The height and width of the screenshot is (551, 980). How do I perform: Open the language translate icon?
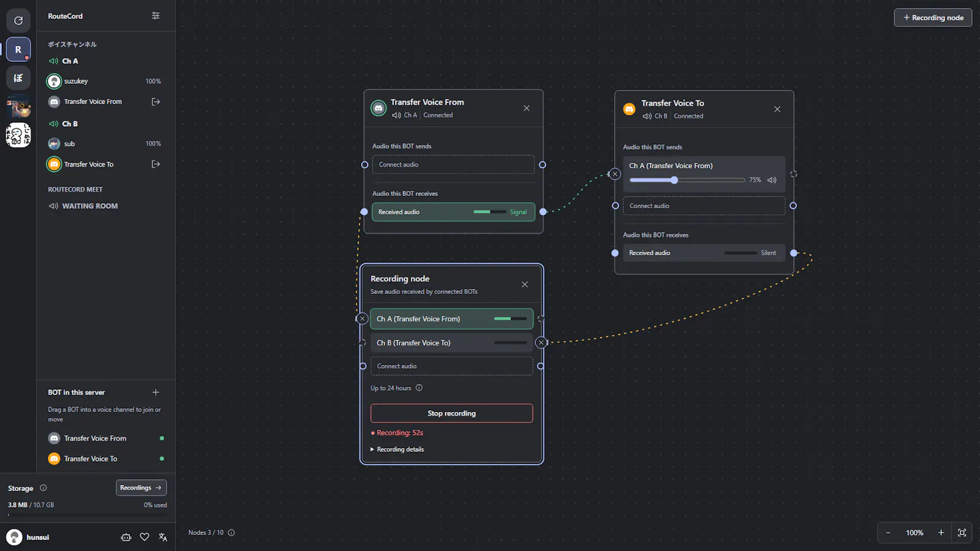tap(163, 537)
